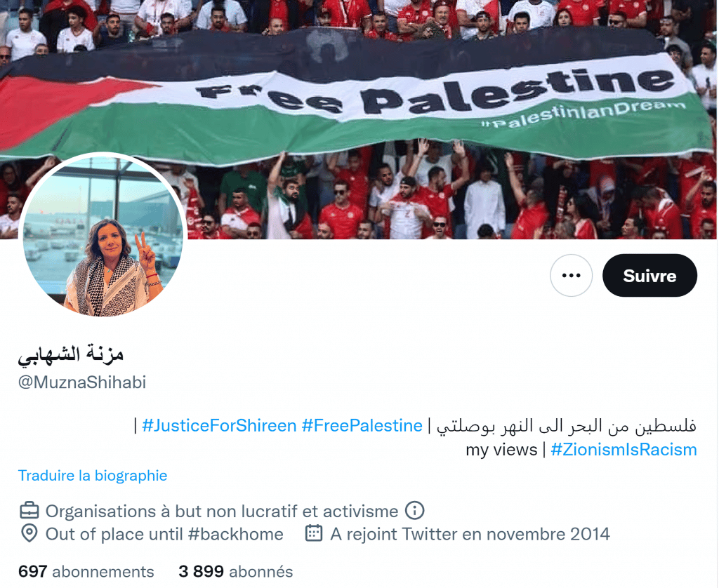Viewport: 719px width, 588px height.
Task: Click the briefcase category icon
Action: (x=29, y=511)
